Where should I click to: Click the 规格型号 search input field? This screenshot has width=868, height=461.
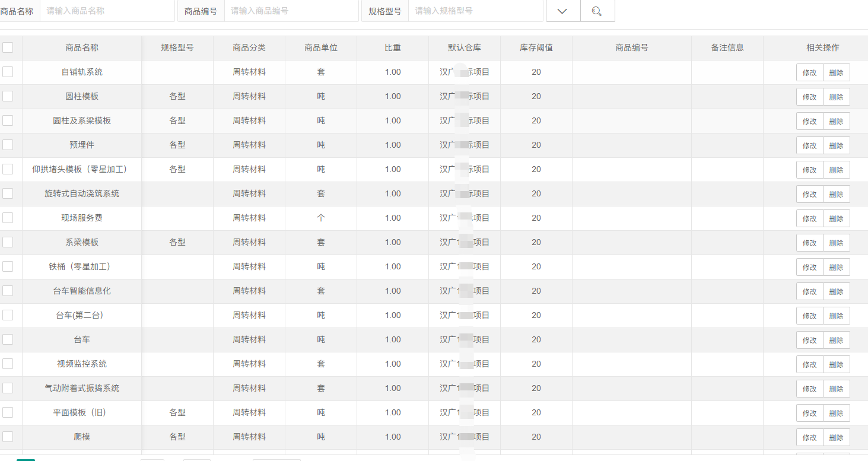[476, 11]
